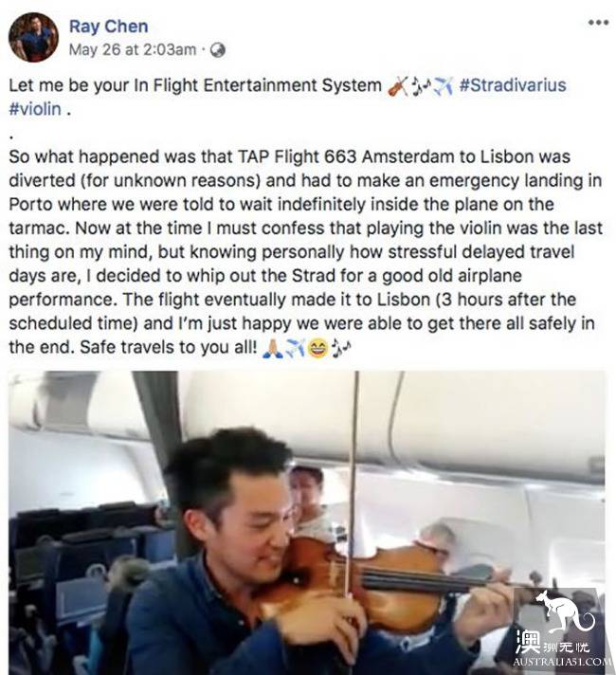Open the #violin hashtag

pos(35,109)
